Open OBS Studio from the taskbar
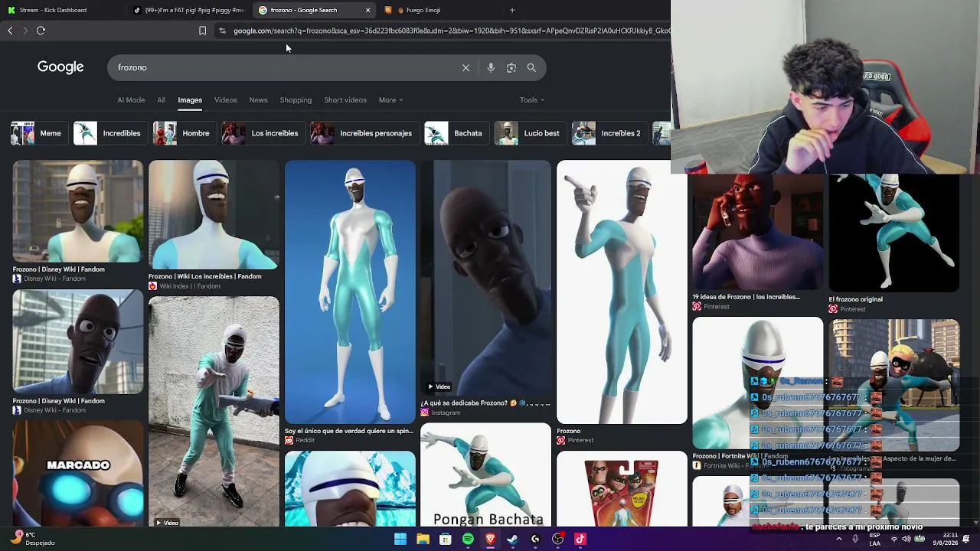Viewport: 980px width, 551px height. [x=557, y=539]
